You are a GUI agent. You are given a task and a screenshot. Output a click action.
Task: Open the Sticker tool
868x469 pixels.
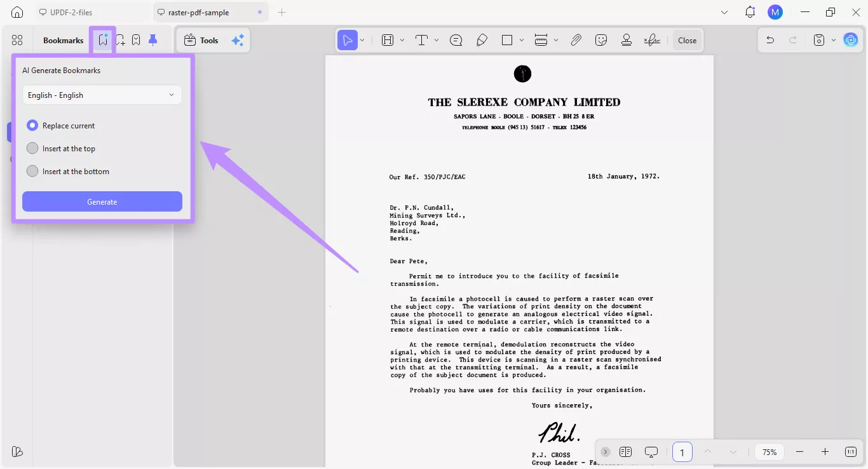(x=600, y=39)
